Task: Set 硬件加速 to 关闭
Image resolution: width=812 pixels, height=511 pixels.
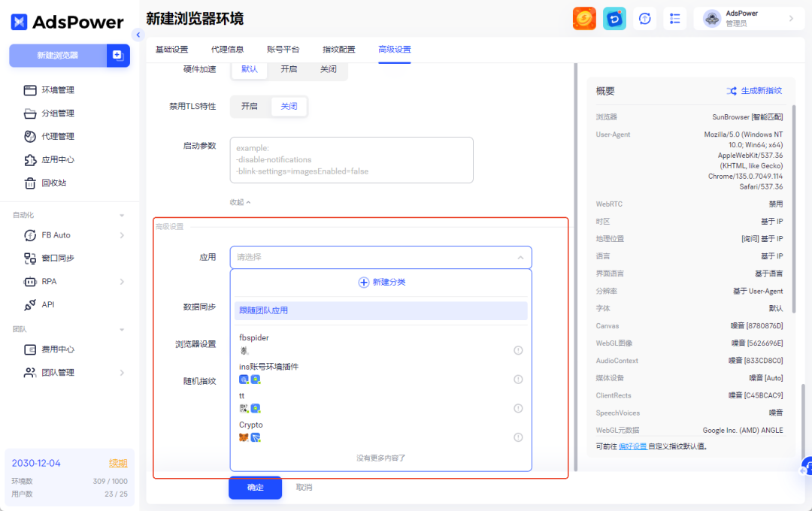Action: [327, 69]
